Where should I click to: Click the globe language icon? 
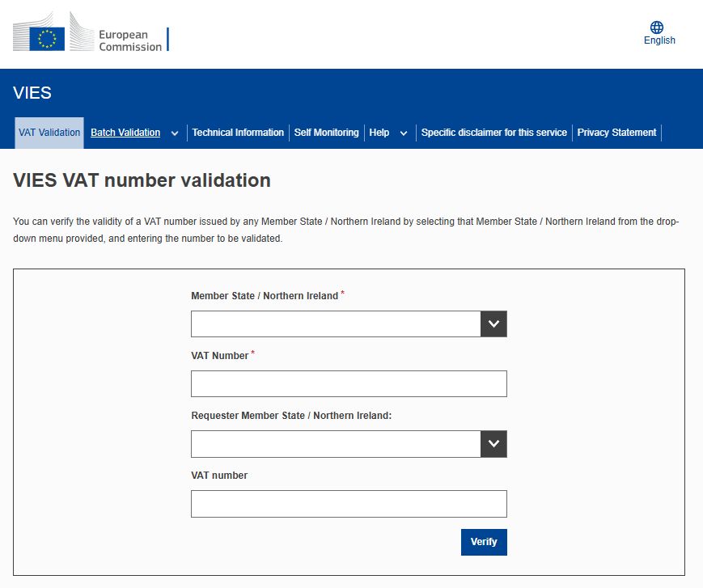tap(657, 27)
